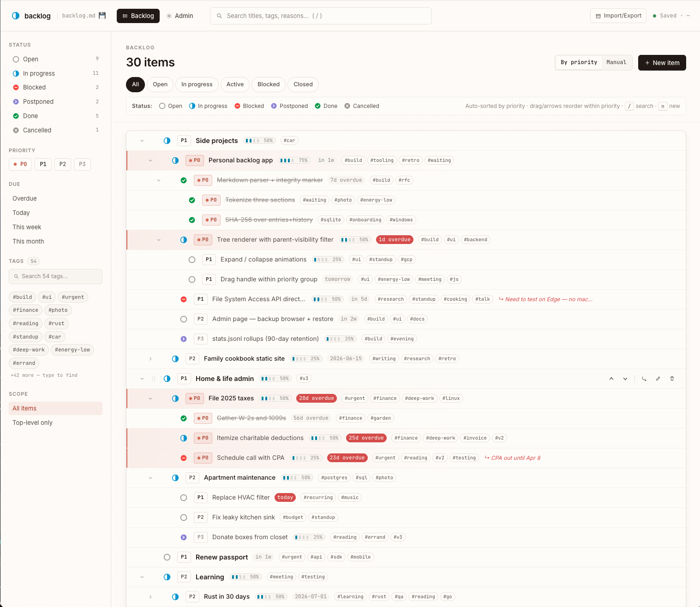This screenshot has width=700, height=607.
Task: Click the blocked status icon on Schedule call with CPA
Action: [x=184, y=458]
